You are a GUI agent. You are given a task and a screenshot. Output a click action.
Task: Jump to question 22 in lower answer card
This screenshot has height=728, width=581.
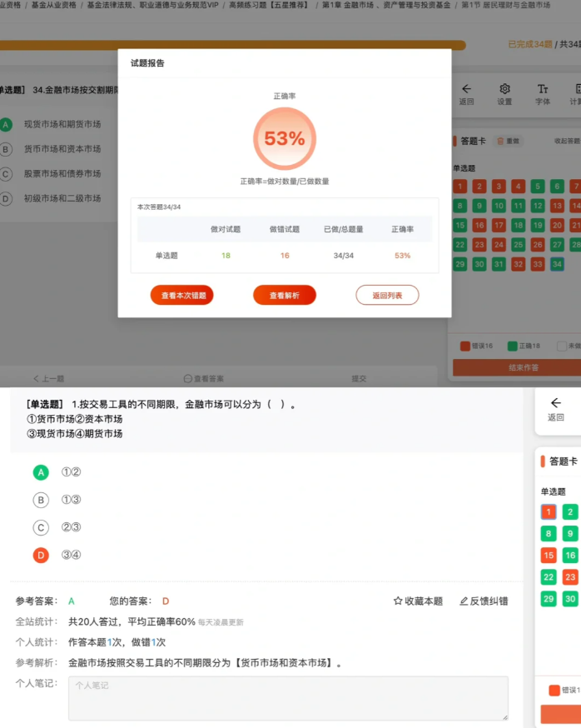(x=549, y=577)
